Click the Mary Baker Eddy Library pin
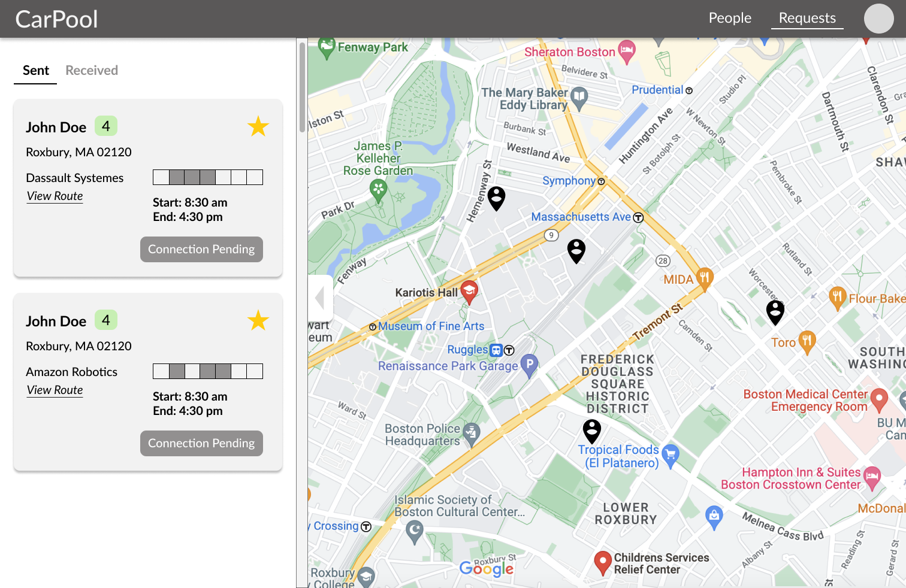906x588 pixels. [579, 99]
